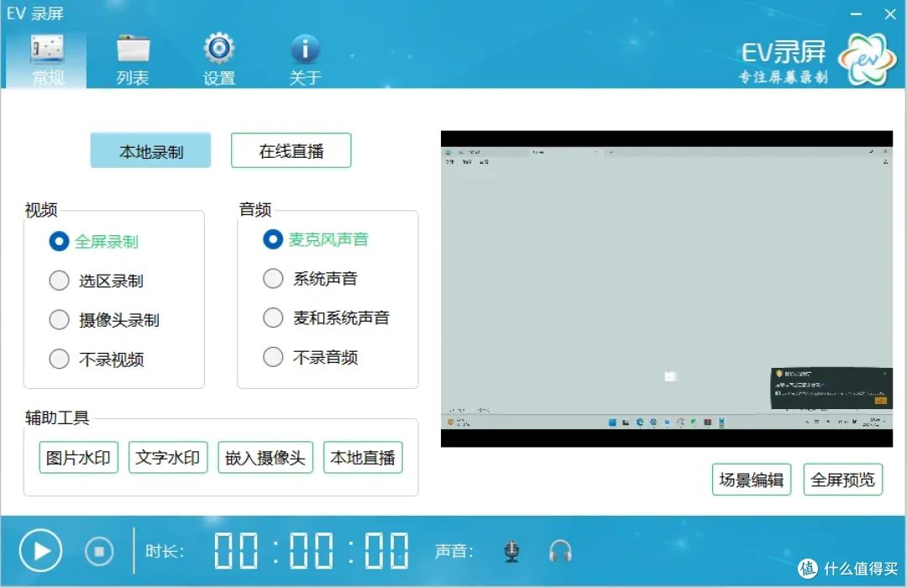Open 图片水印 tool

coord(79,458)
